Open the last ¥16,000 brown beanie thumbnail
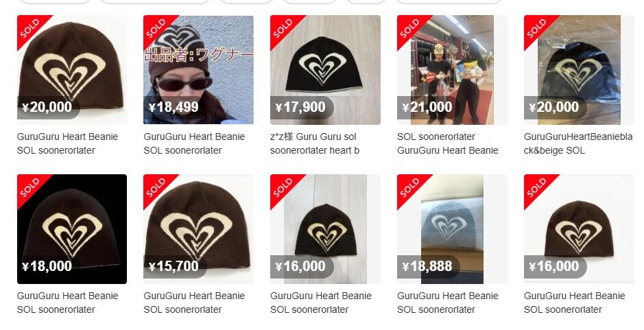Screen dimensions: 644x330 click(x=579, y=229)
